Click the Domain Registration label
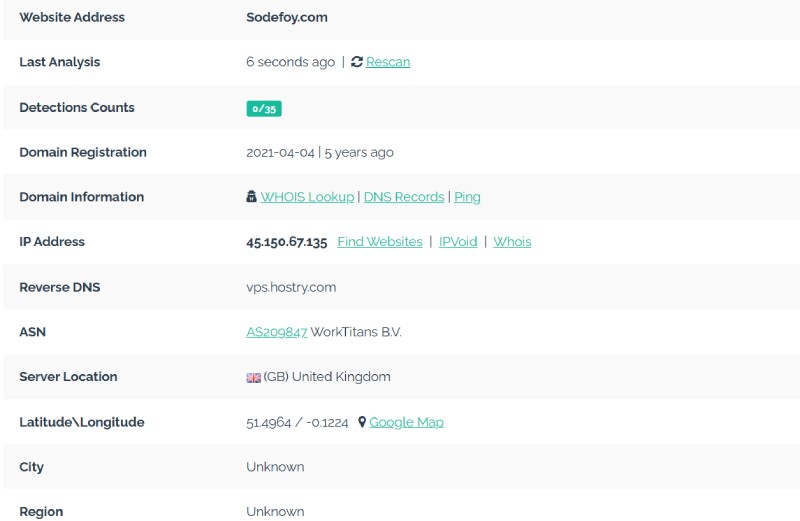This screenshot has width=800, height=521. 83,153
